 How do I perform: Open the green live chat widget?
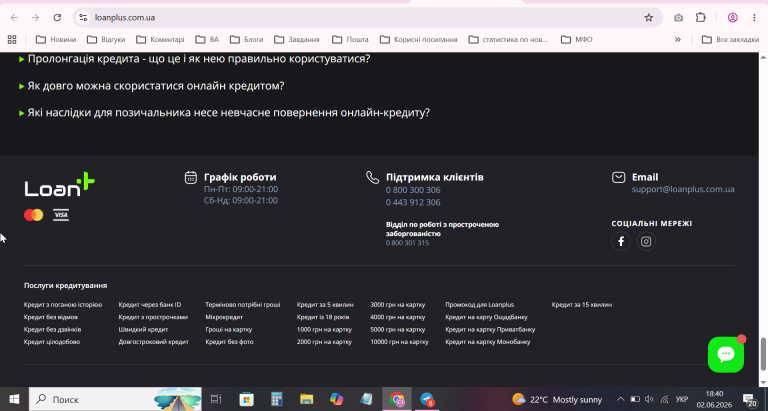point(726,354)
